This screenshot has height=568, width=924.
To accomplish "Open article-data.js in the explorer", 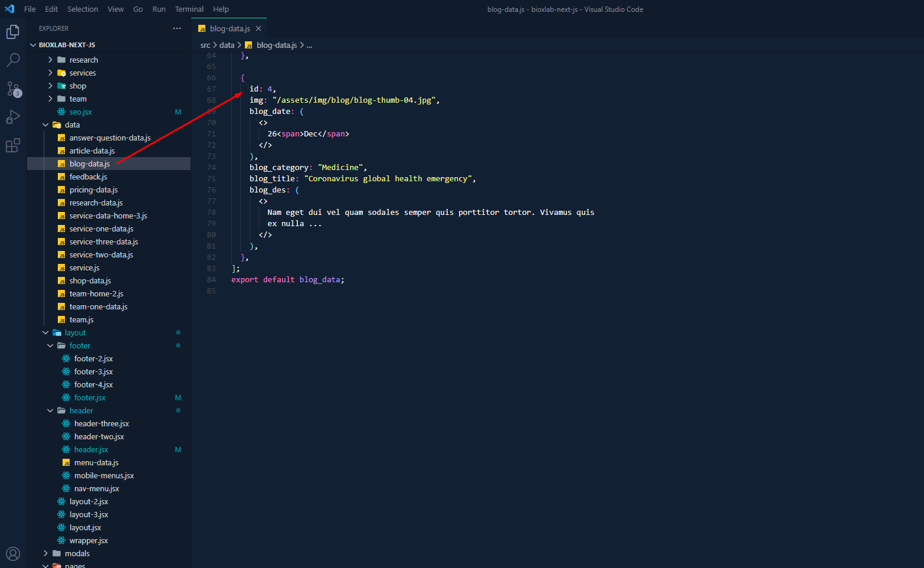I will click(x=91, y=151).
